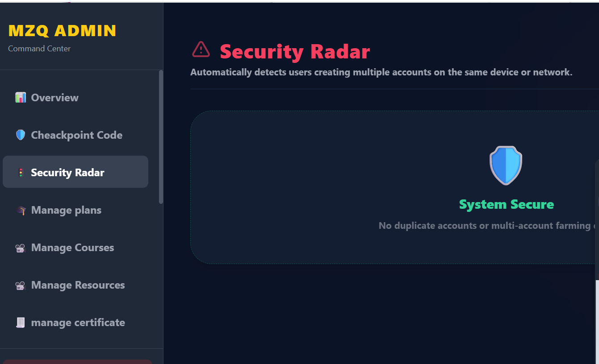599x364 pixels.
Task: Go to Cheackpoint Code section
Action: click(76, 135)
